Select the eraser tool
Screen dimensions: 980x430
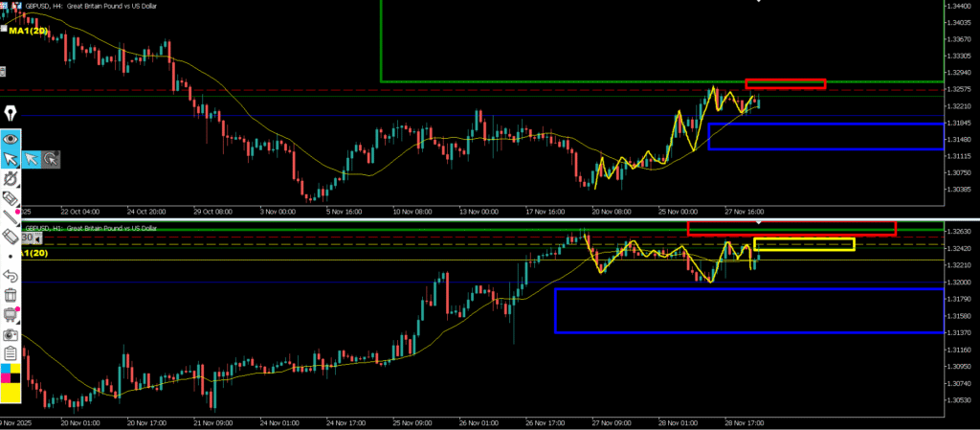10,238
